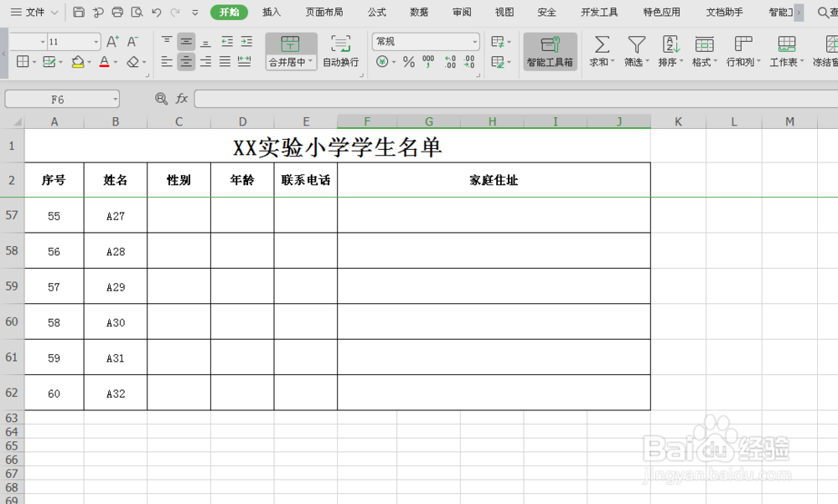Open the font size dropdown
838x504 pixels.
point(95,40)
